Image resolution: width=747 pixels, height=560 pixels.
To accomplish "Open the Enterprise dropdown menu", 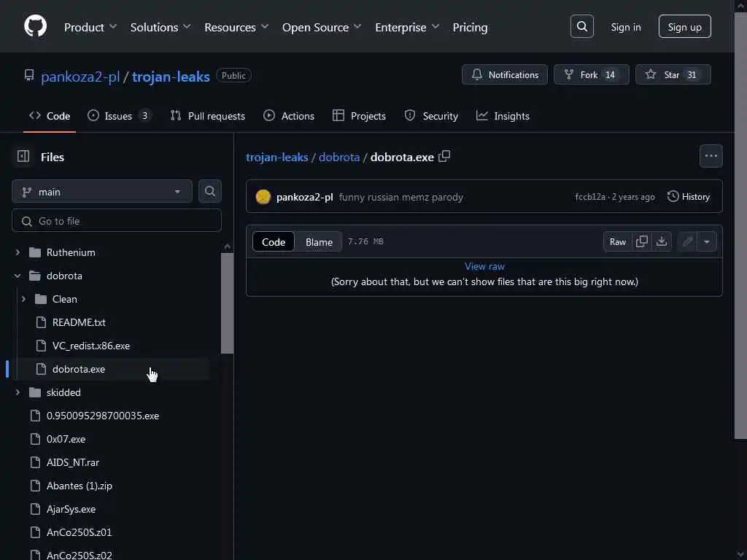I will pos(407,27).
